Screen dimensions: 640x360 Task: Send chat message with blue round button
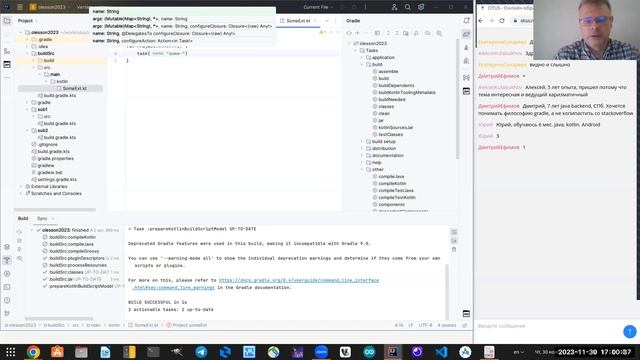point(630,331)
